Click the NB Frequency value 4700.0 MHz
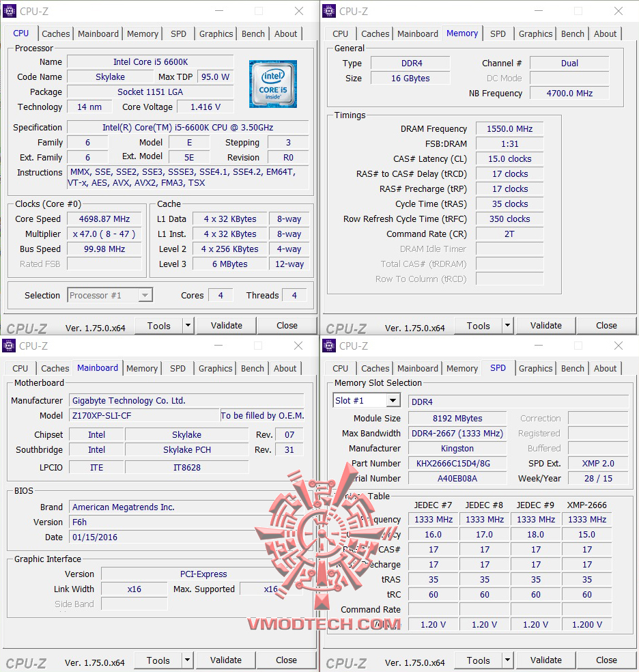Viewport: 639px width, 672px height. tap(569, 94)
